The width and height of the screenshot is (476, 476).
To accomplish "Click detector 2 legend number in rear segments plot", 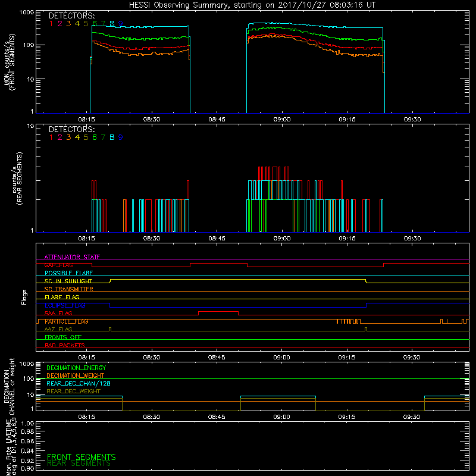I will [x=60, y=137].
